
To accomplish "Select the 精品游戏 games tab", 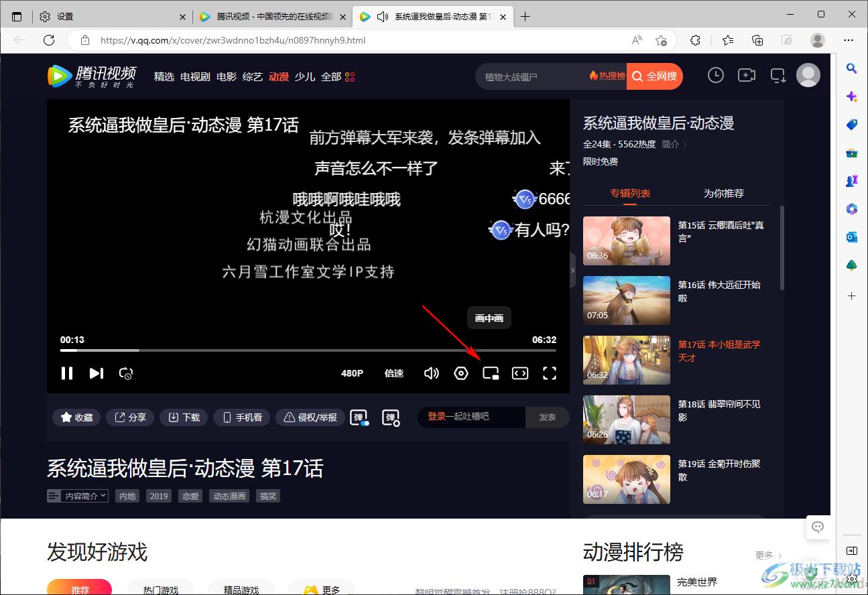I will (241, 590).
